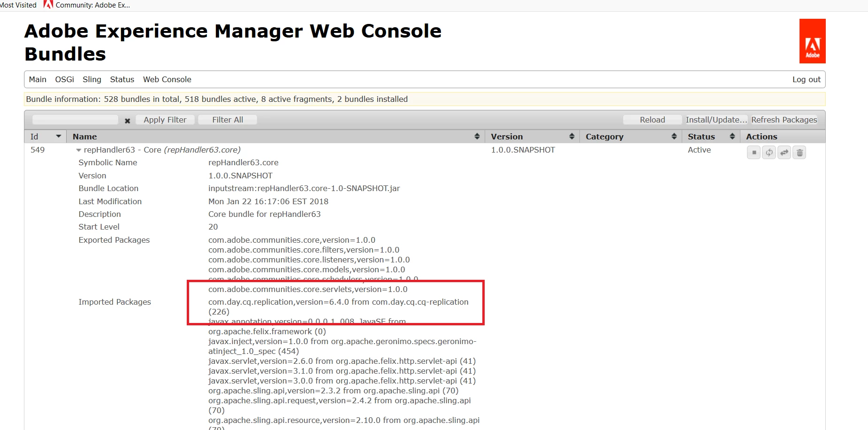This screenshot has width=868, height=430.
Task: Refresh package imports for repHandler63 bundle
Action: pos(769,153)
